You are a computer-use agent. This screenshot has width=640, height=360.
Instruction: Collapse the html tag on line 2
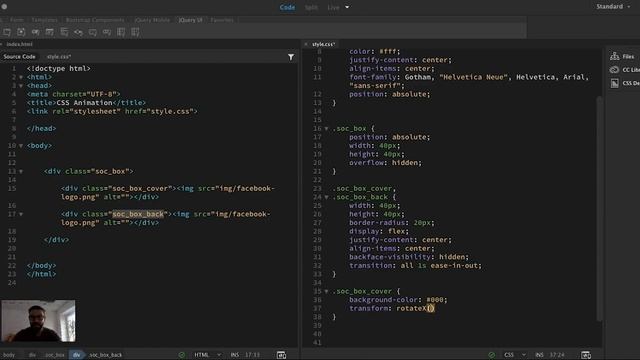point(21,77)
